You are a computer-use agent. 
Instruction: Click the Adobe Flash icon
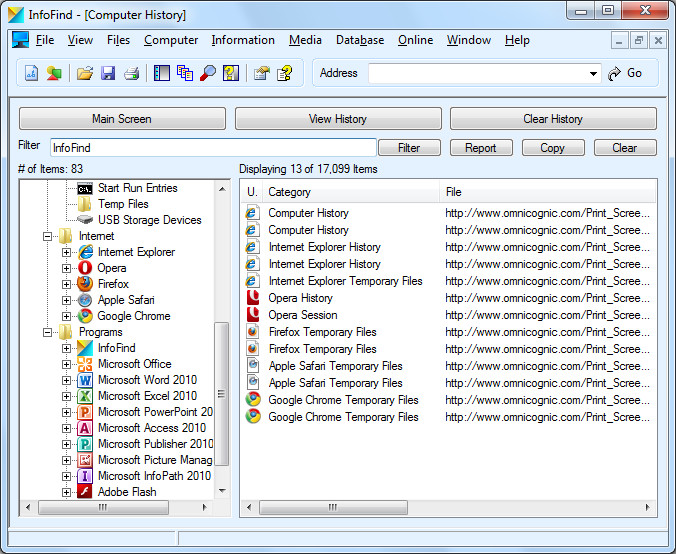point(85,491)
